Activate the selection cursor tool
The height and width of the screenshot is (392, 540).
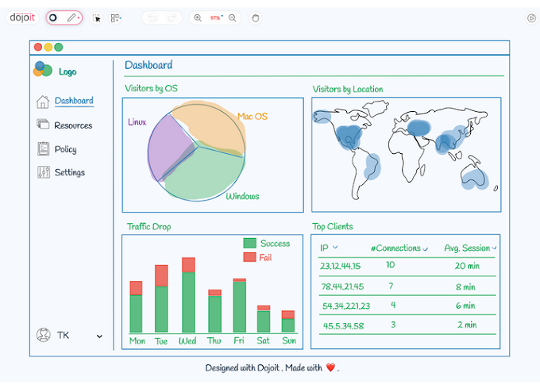click(97, 18)
